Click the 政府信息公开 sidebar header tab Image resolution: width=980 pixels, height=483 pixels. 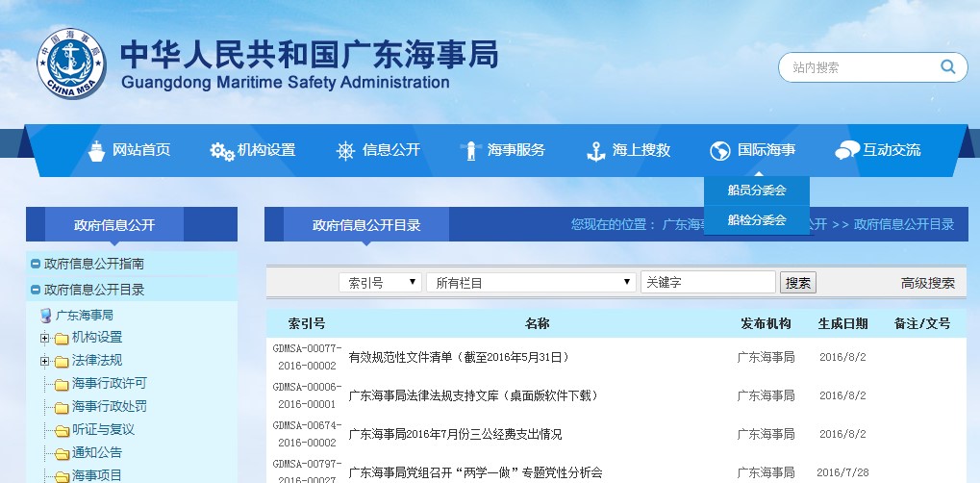click(x=114, y=224)
